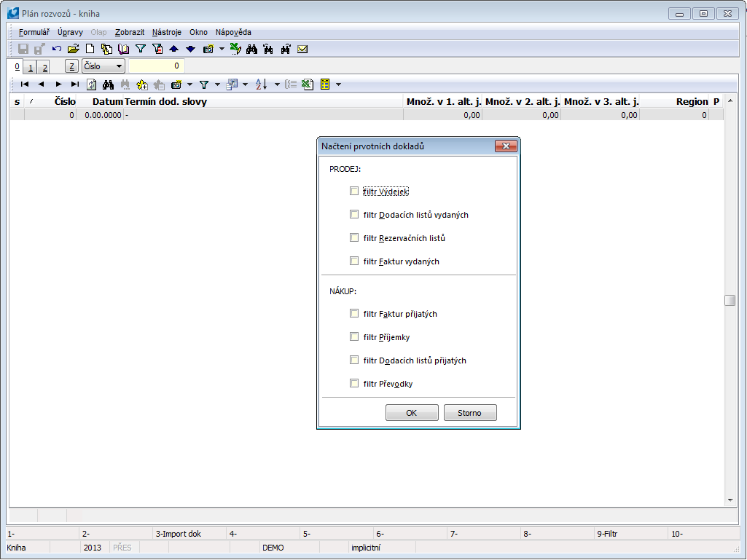Toggle filtr Faktur vydaných checkbox
The width and height of the screenshot is (747, 560).
[x=354, y=261]
